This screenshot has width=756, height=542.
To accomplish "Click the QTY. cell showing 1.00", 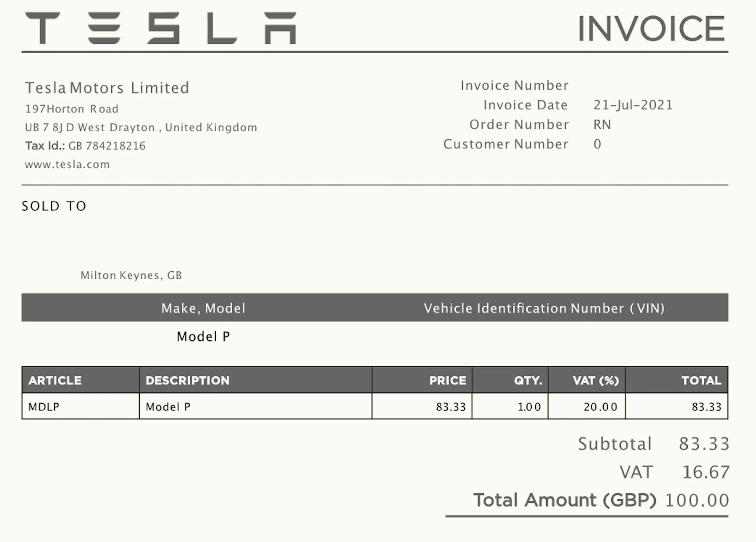I will 510,406.
